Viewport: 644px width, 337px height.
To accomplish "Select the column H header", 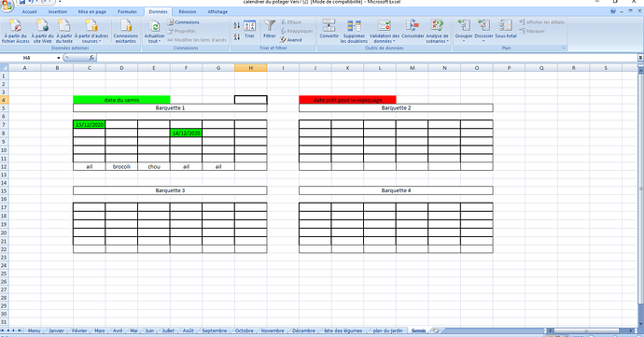I will [250, 68].
